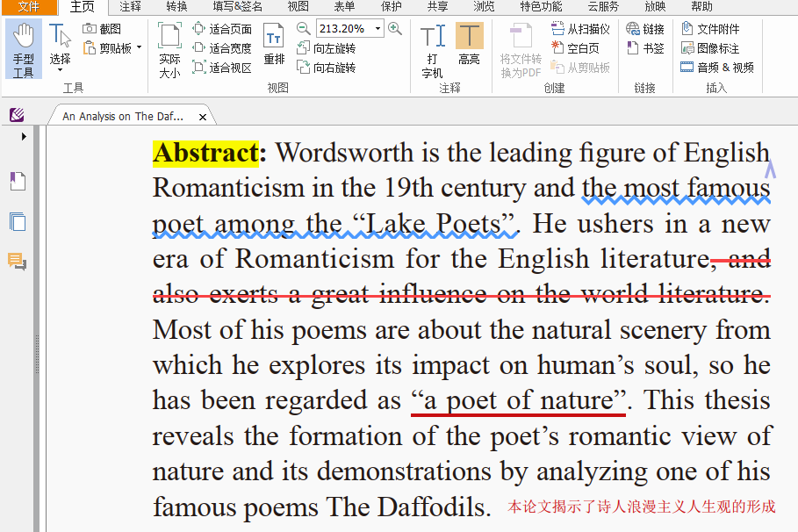Expand the Clipboard (剪贴板) dropdown
This screenshot has height=532, width=798.
139,48
